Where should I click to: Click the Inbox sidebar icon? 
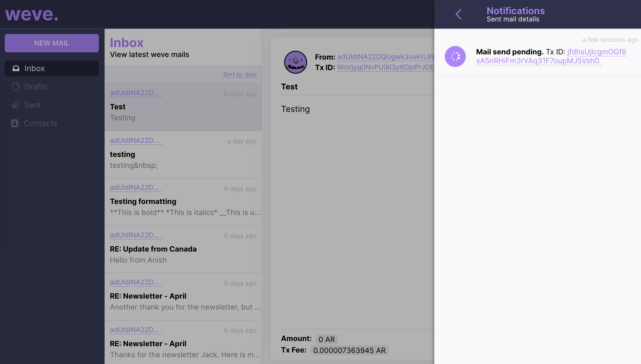pyautogui.click(x=15, y=68)
